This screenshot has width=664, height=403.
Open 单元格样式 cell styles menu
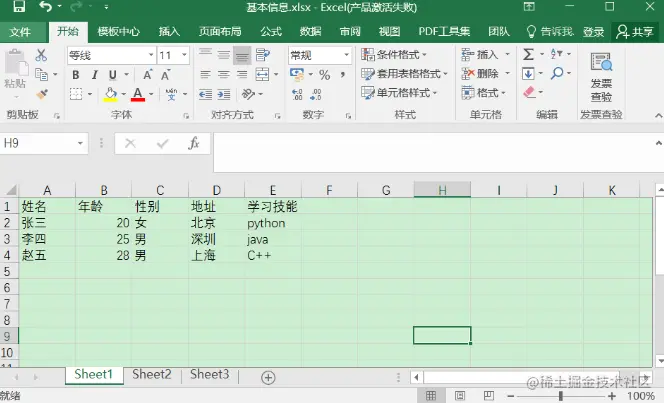pos(399,93)
